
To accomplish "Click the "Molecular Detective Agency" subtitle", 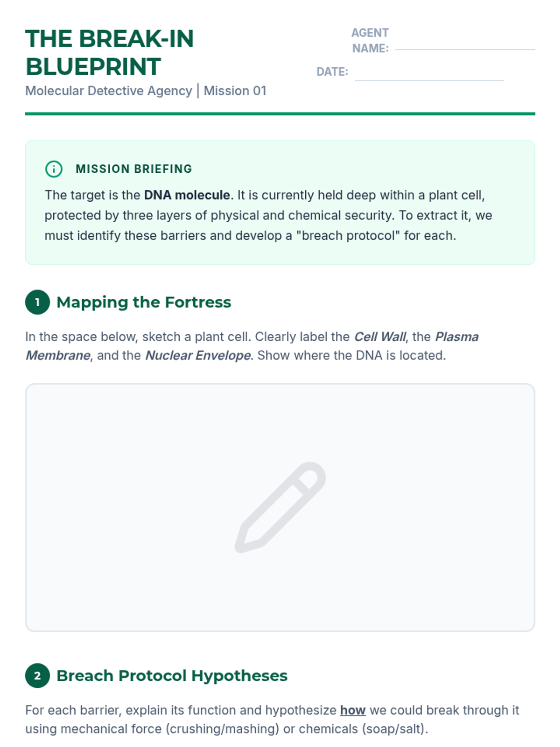I will click(108, 91).
